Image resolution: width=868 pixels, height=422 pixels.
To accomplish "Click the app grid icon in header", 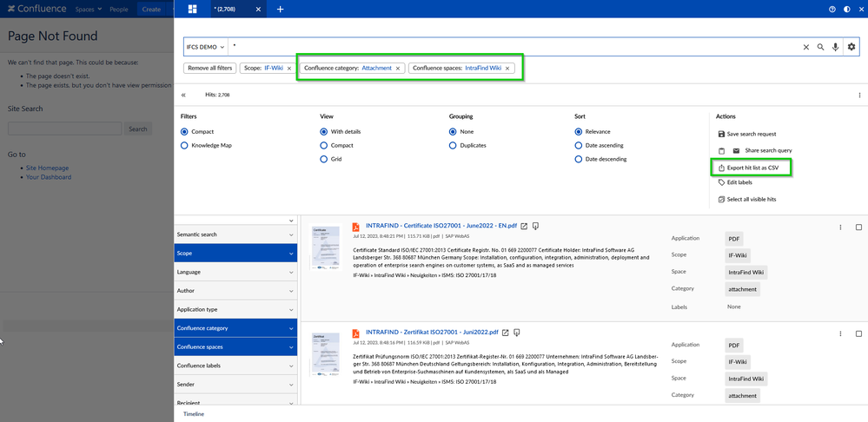I will [x=192, y=10].
